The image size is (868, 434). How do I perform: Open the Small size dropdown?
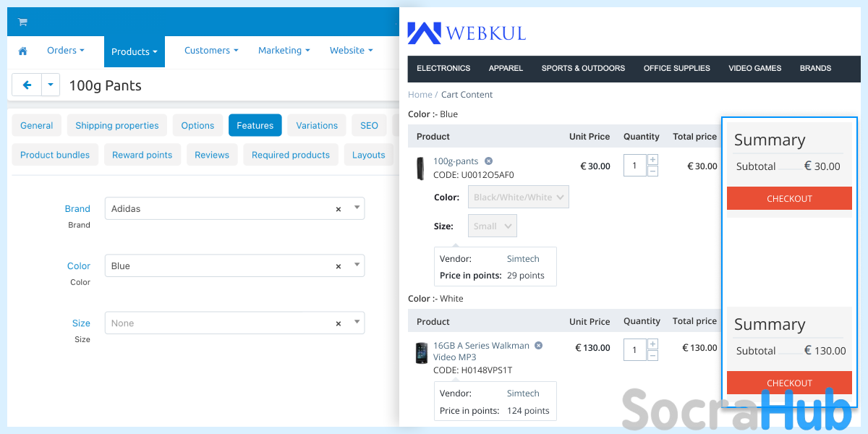tap(493, 226)
